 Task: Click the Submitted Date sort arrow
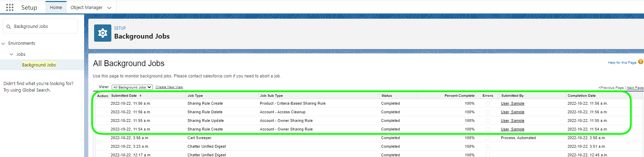click(140, 96)
